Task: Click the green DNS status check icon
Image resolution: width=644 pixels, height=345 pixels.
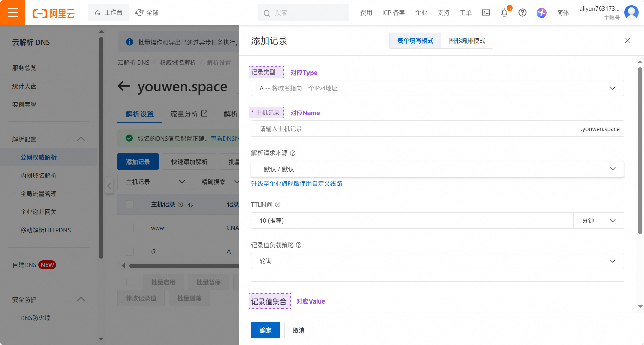Action: [129, 138]
